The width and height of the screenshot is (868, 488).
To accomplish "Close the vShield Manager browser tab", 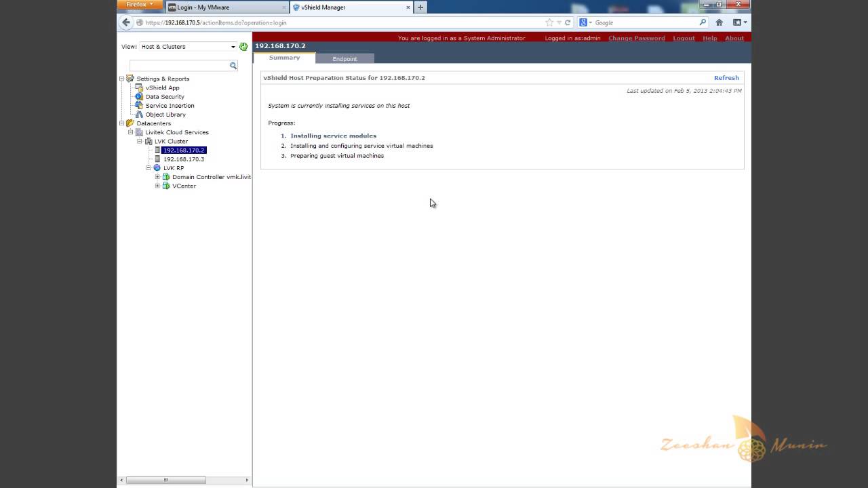I will coord(408,7).
